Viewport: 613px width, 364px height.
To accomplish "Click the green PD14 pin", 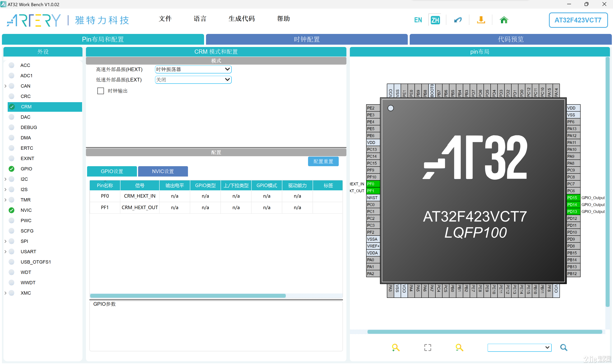I will point(573,205).
